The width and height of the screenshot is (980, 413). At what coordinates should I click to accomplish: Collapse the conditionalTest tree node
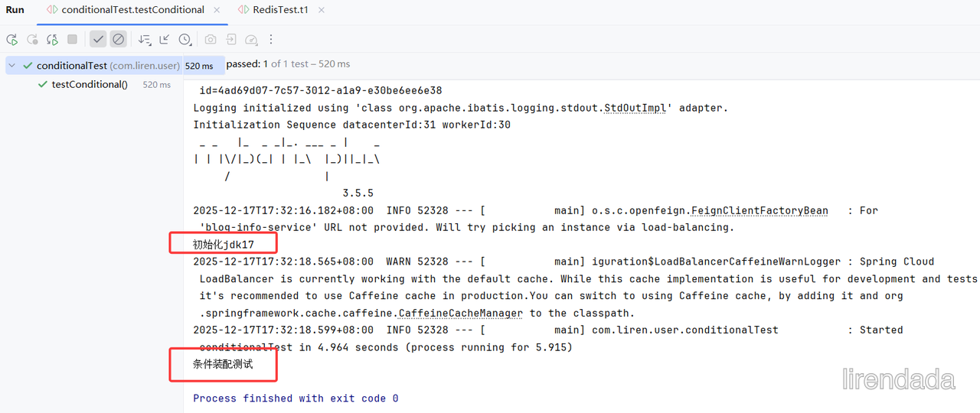pyautogui.click(x=12, y=66)
